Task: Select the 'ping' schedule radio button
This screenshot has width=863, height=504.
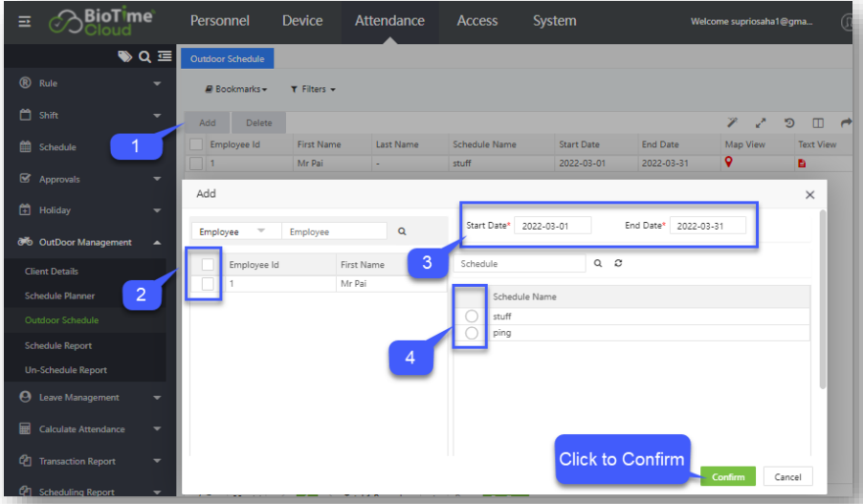Action: tap(471, 333)
